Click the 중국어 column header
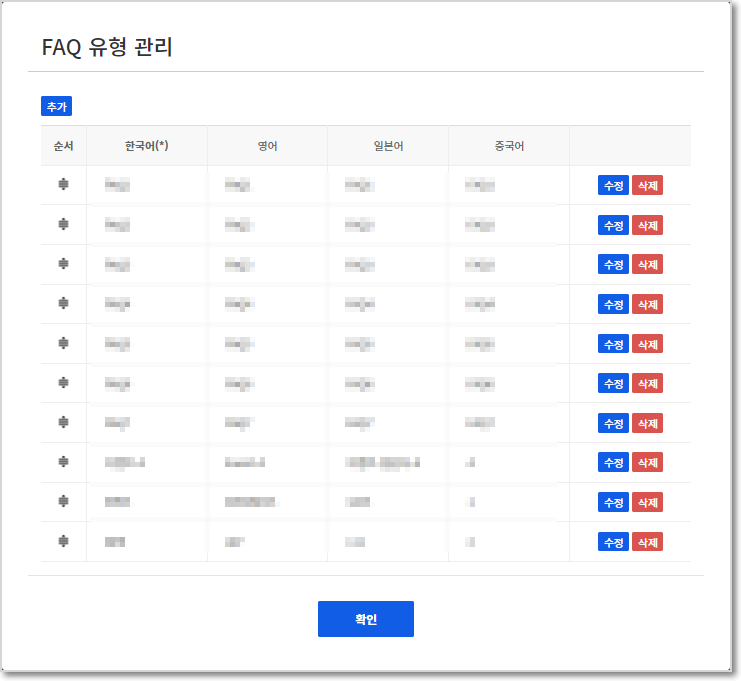The width and height of the screenshot is (741, 681). click(509, 146)
